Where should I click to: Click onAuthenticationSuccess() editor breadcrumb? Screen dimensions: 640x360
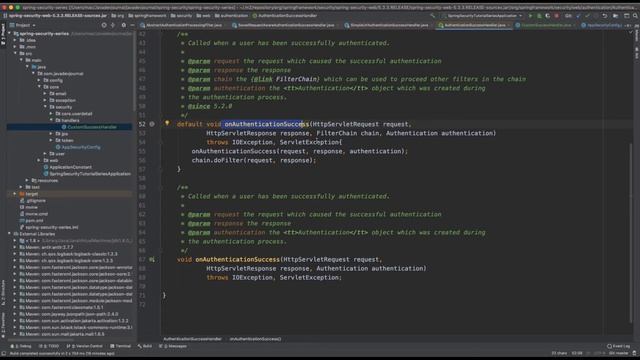click(x=255, y=339)
